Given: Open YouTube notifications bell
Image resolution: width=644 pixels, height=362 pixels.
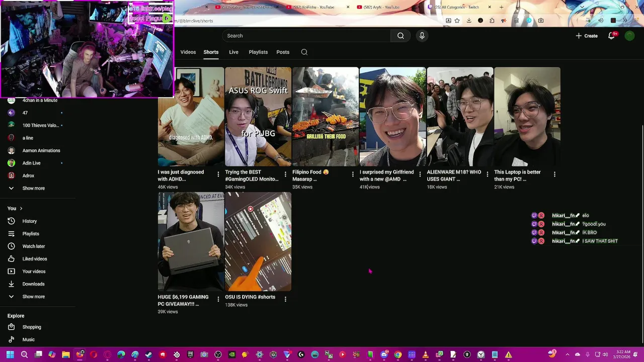Looking at the screenshot, I should 612,36.
